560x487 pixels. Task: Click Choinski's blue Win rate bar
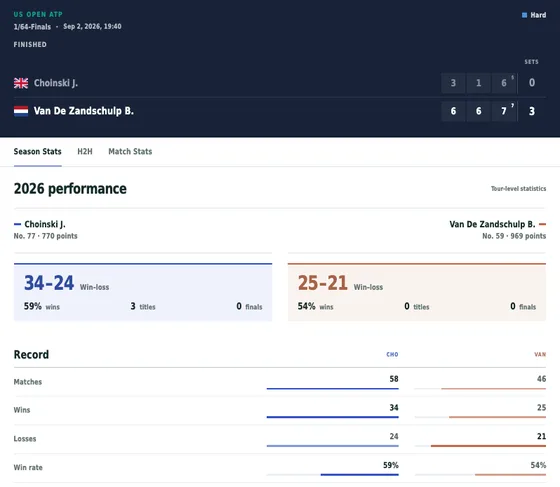point(360,475)
